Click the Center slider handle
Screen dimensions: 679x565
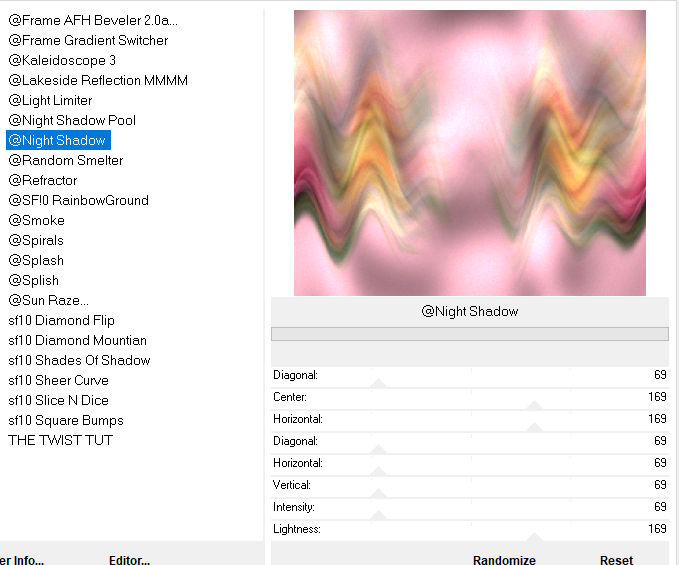(534, 404)
